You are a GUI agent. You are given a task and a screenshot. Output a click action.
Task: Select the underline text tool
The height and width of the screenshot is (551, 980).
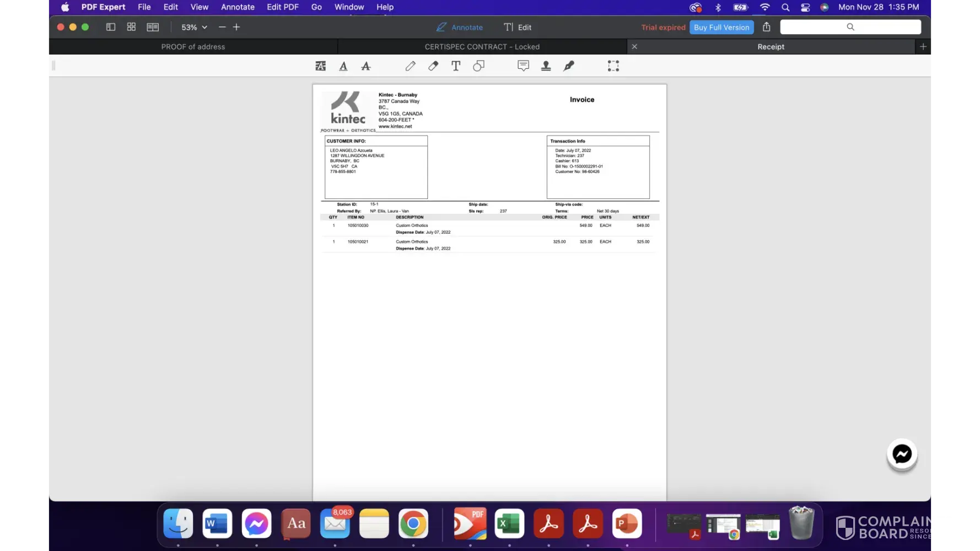(x=343, y=66)
